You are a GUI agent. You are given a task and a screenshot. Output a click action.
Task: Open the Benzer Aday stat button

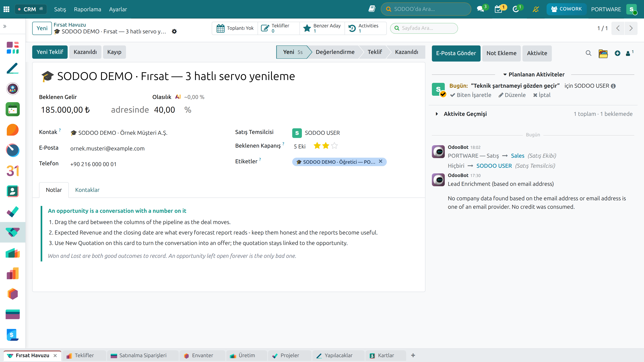click(322, 28)
